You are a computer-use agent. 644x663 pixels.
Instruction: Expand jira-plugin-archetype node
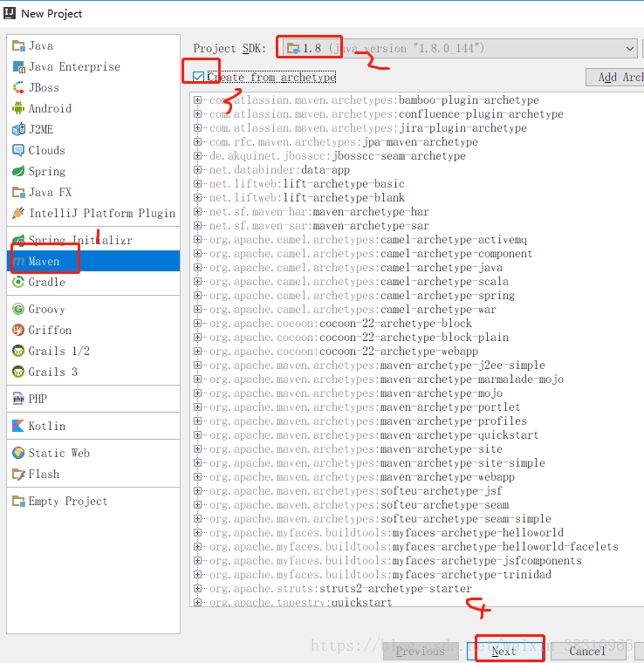(x=197, y=127)
